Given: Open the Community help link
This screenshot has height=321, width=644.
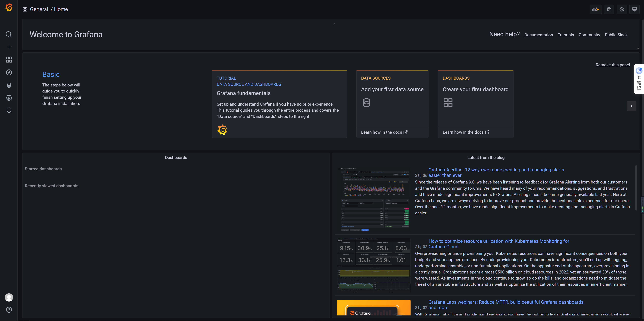Looking at the screenshot, I should tap(589, 35).
